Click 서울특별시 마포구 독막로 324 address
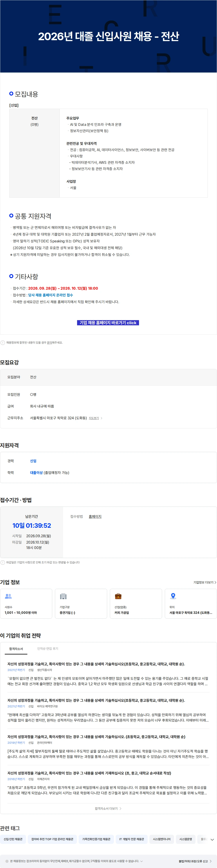This screenshot has width=217, height=868. click(x=58, y=418)
